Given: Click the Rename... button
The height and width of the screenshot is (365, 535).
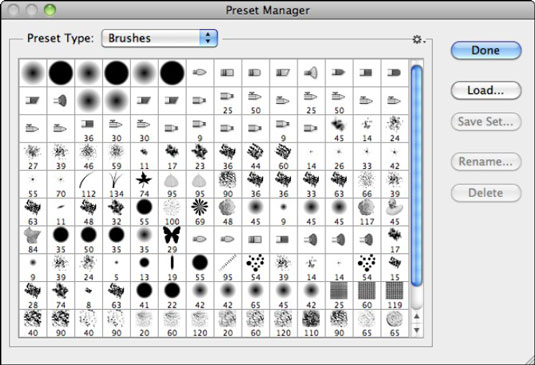Looking at the screenshot, I should pos(486,162).
